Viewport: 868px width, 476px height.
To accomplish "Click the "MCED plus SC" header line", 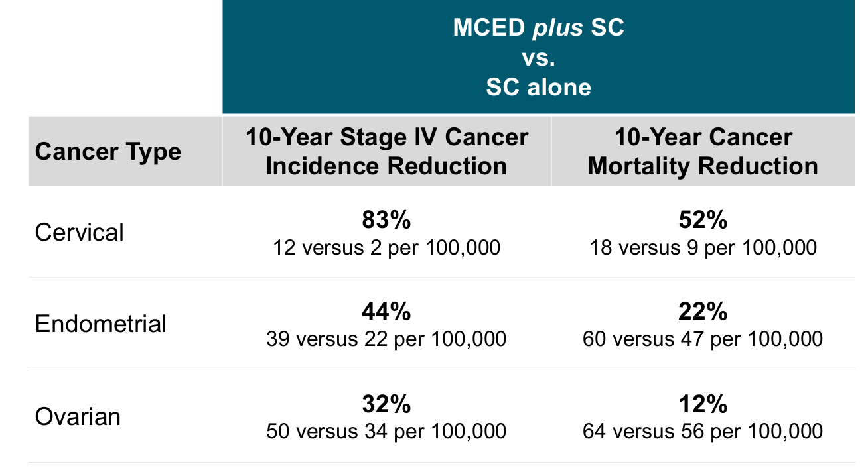I will [x=538, y=28].
